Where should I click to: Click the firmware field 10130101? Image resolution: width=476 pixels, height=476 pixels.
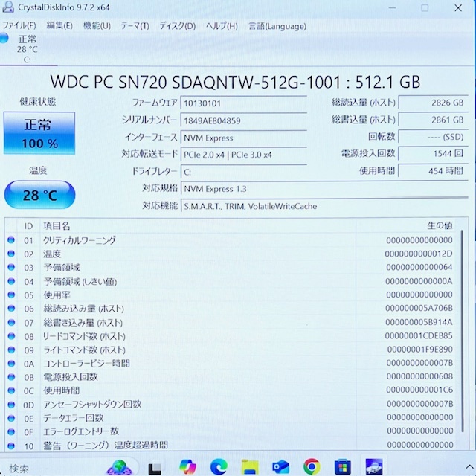[x=244, y=103]
